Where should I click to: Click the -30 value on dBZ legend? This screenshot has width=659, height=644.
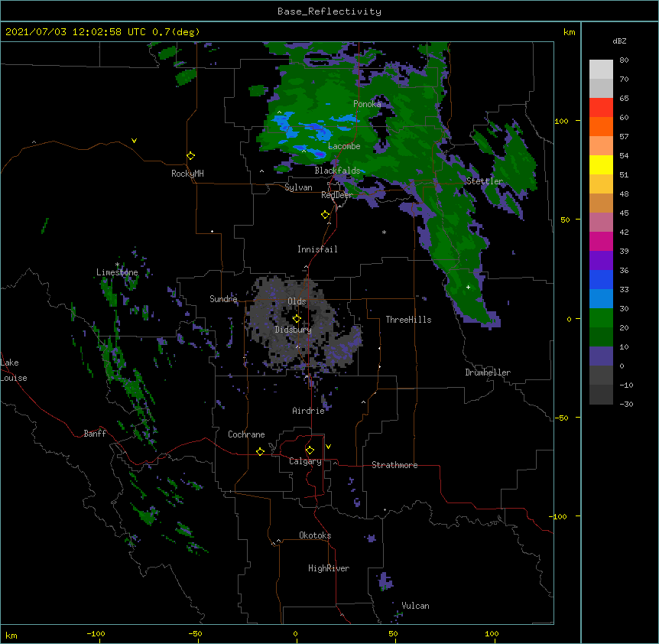[x=626, y=405]
